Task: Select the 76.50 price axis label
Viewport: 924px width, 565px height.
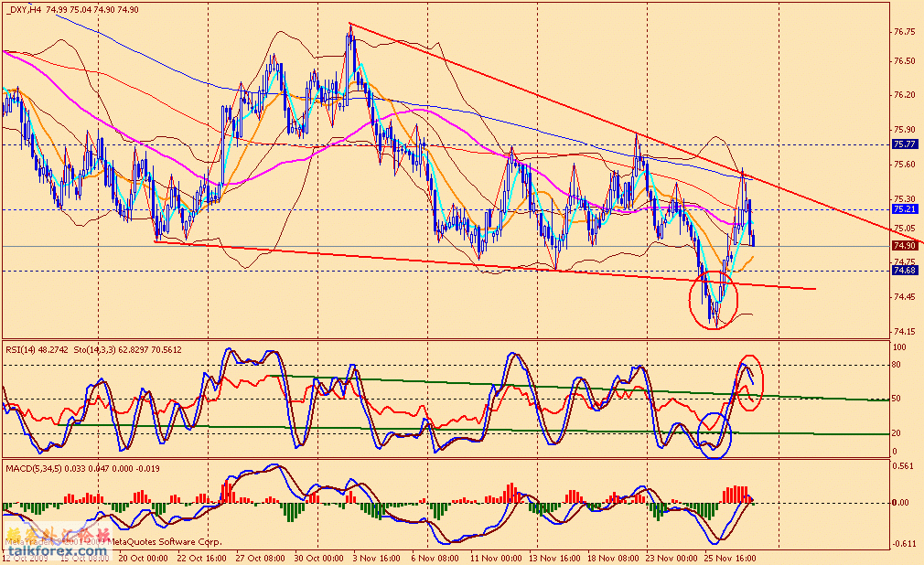Action: [x=905, y=60]
